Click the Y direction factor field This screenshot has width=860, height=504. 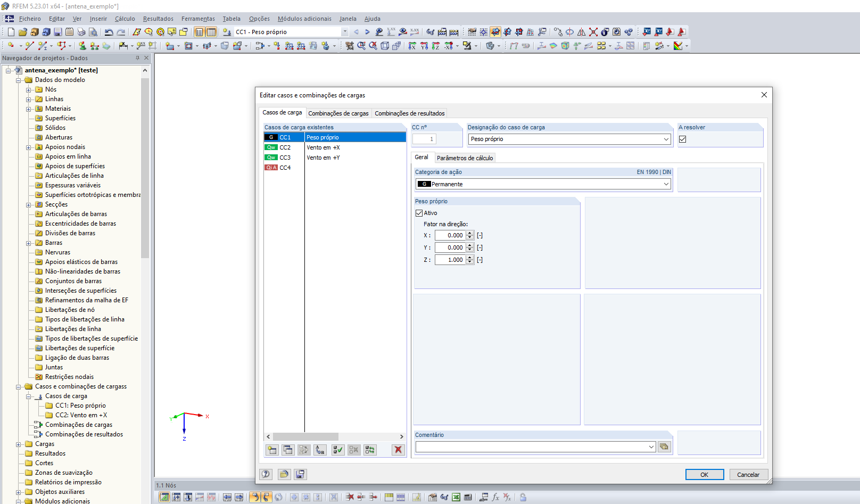450,247
